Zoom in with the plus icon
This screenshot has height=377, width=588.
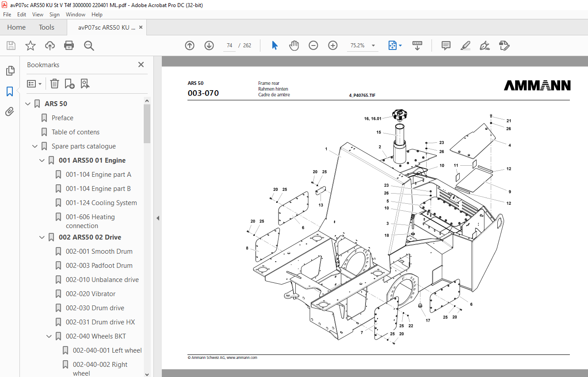(333, 46)
